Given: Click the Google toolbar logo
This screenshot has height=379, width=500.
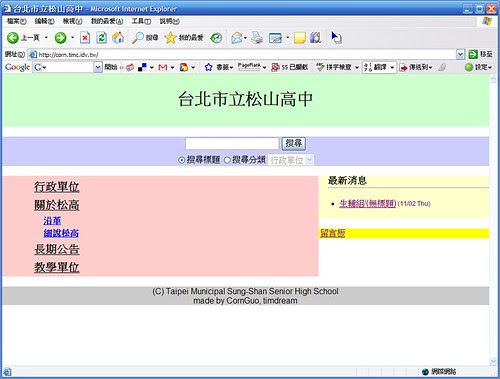Looking at the screenshot, I should (x=17, y=67).
